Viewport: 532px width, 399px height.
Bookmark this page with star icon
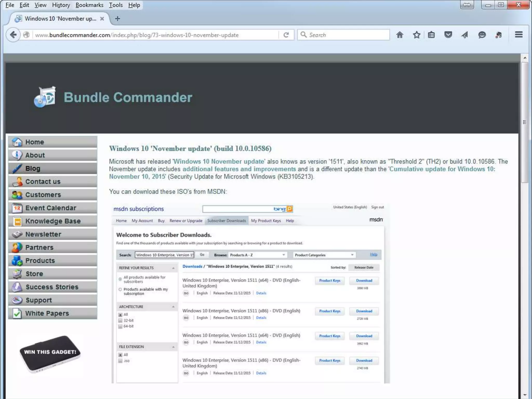pos(417,35)
